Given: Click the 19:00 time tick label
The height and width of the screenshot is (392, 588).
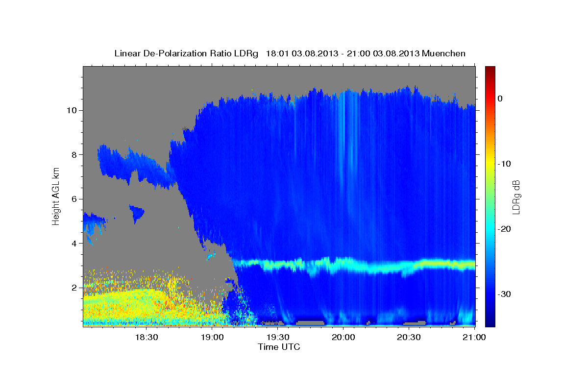Looking at the screenshot, I should 212,338.
